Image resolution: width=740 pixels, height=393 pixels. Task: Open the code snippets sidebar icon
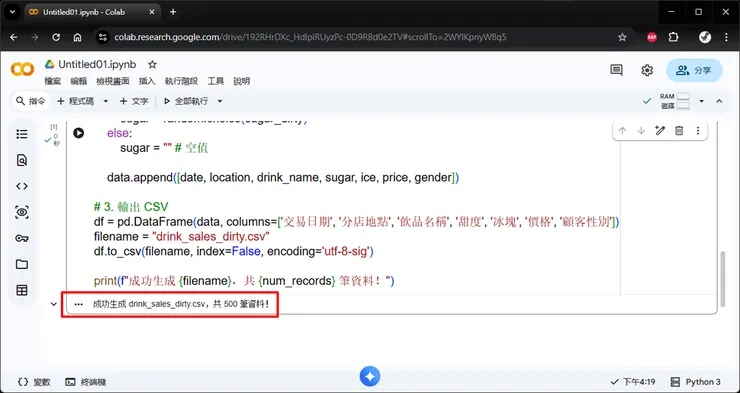click(x=22, y=186)
